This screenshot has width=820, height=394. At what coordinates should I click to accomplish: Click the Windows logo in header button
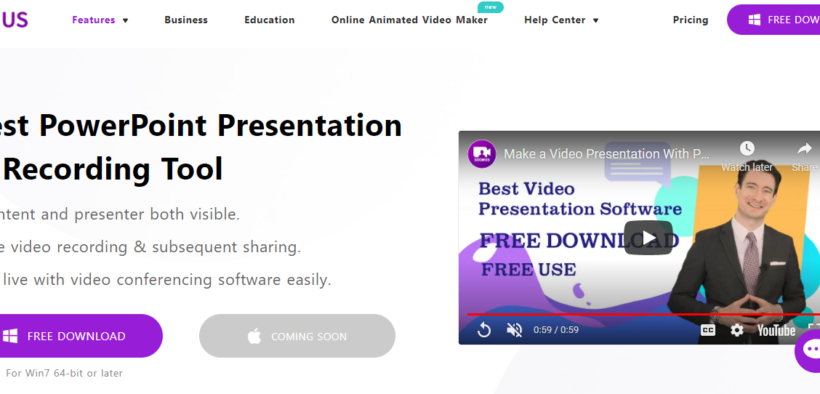[754, 20]
